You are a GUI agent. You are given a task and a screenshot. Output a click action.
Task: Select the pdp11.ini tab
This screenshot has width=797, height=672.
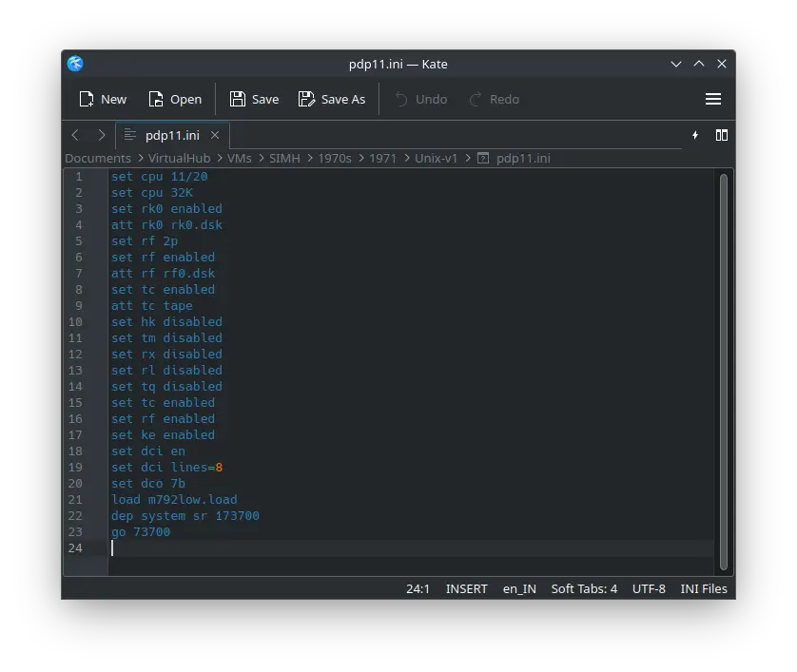click(171, 135)
